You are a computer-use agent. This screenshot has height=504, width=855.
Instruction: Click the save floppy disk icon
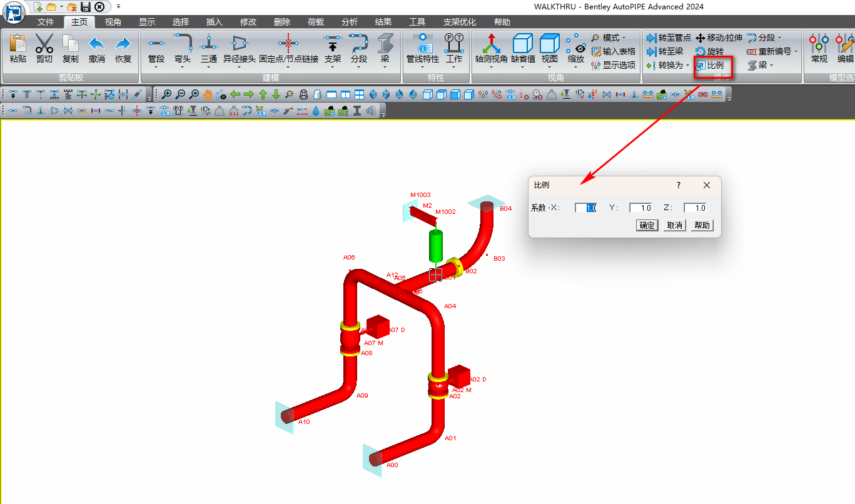click(x=86, y=7)
